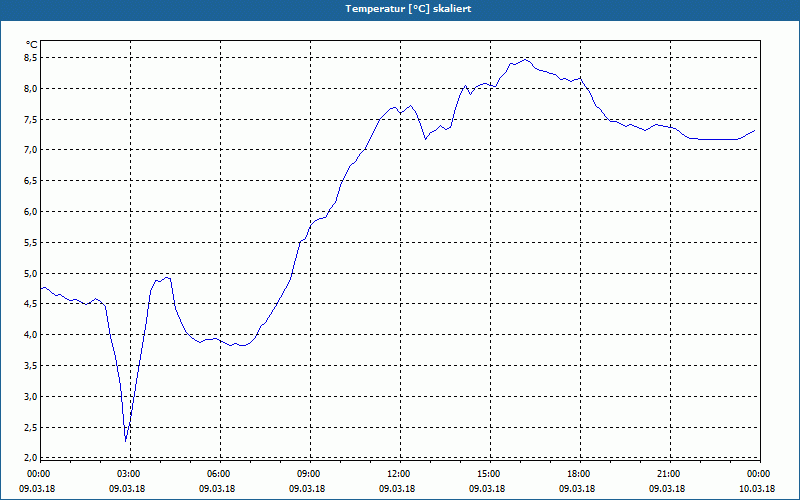800x500 pixels.
Task: Select the 8,5 y-axis label
Action: [x=32, y=58]
